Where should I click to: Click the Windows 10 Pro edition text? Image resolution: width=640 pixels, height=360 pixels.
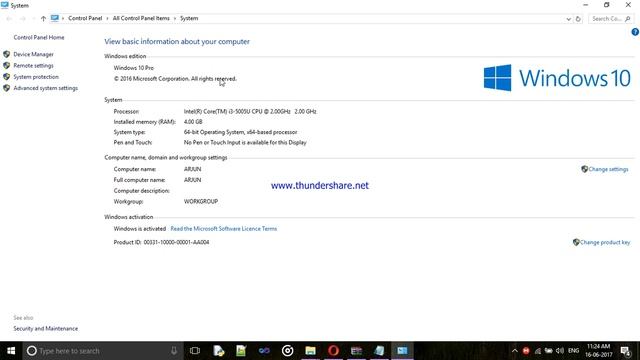pyautogui.click(x=133, y=68)
